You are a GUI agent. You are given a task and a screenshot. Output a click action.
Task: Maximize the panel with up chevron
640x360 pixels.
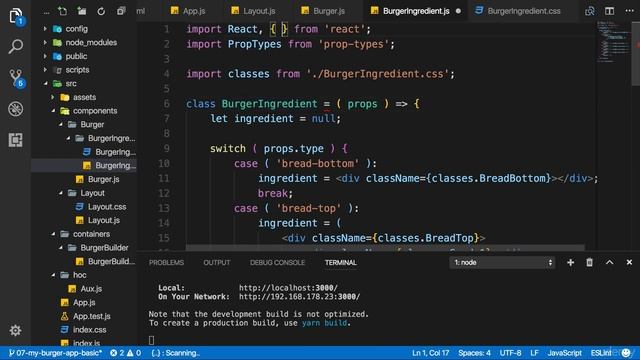tap(609, 262)
